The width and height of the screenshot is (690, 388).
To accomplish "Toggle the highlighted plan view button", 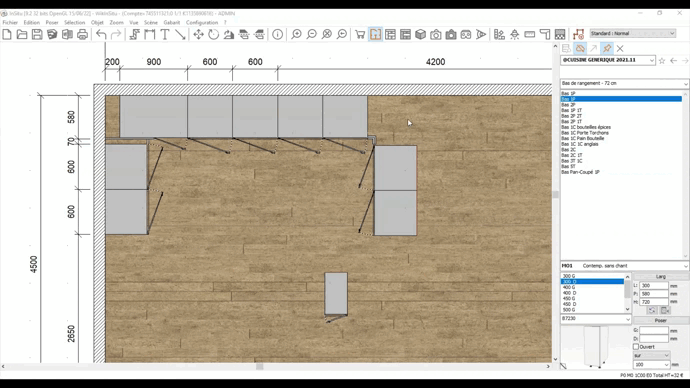I will point(375,34).
